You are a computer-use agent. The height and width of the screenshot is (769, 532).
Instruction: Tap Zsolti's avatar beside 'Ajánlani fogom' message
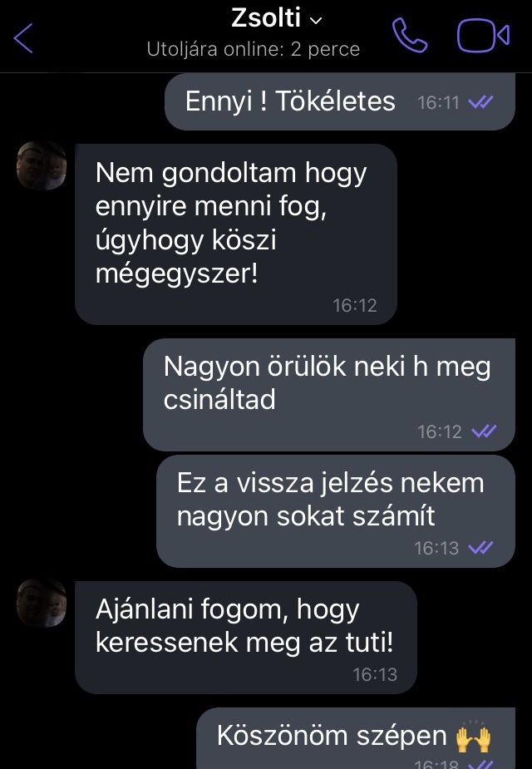pyautogui.click(x=42, y=603)
